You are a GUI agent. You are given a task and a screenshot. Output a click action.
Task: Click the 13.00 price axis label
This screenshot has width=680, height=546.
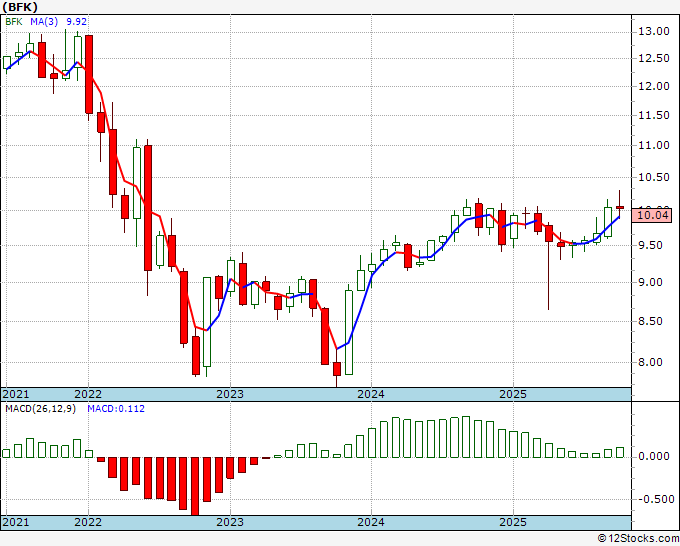pos(654,31)
